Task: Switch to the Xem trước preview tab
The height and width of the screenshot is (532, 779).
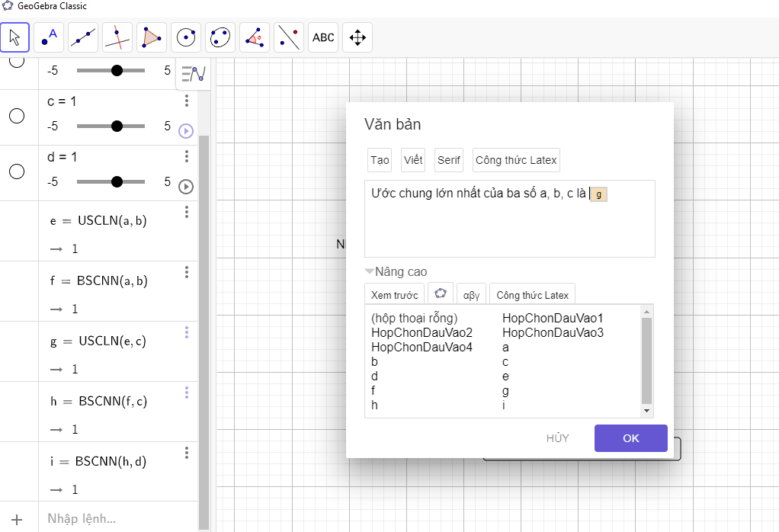Action: (395, 295)
